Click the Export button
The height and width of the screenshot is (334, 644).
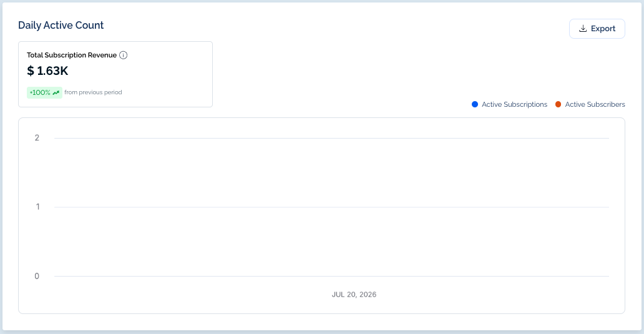597,29
